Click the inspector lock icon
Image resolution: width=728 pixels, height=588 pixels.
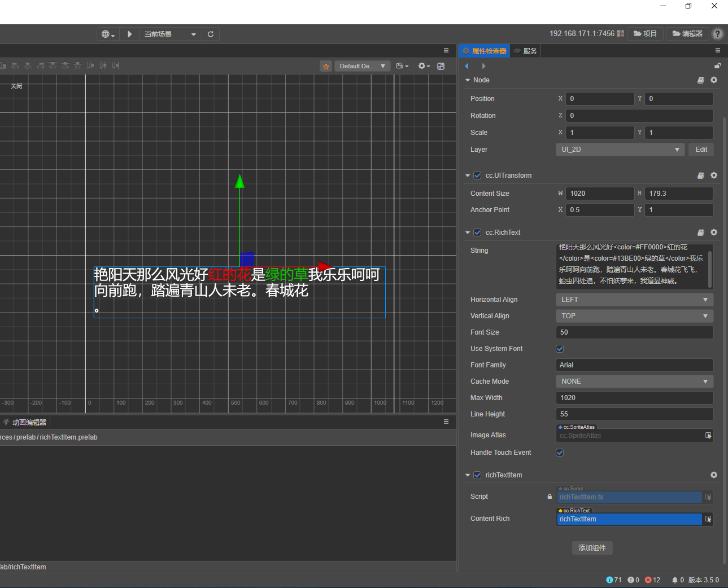tap(717, 66)
